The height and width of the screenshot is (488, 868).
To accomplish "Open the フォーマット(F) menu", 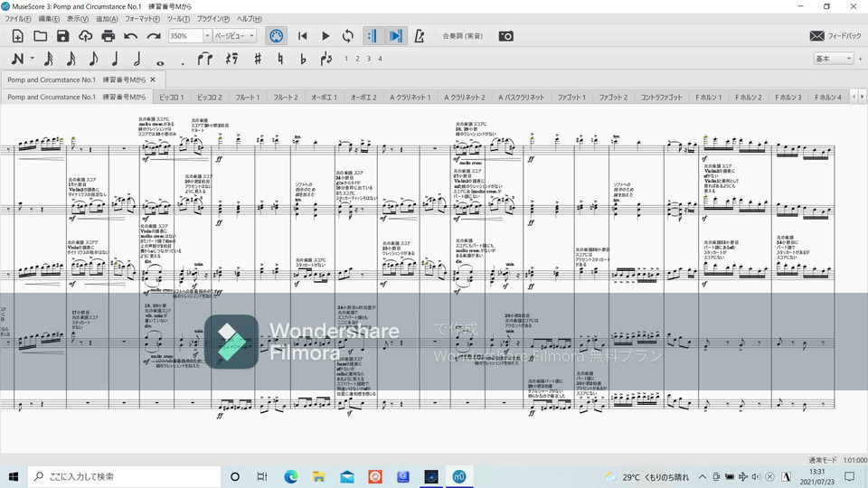I will click(142, 19).
